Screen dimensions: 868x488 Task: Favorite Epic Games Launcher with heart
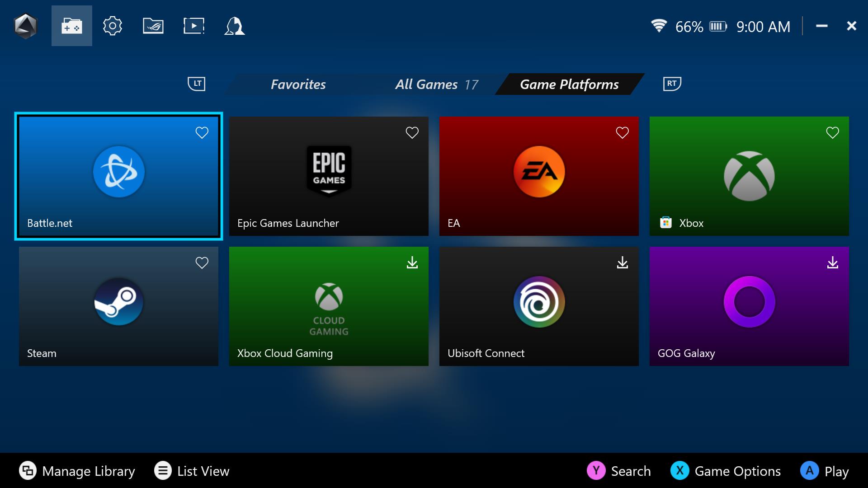(x=412, y=132)
